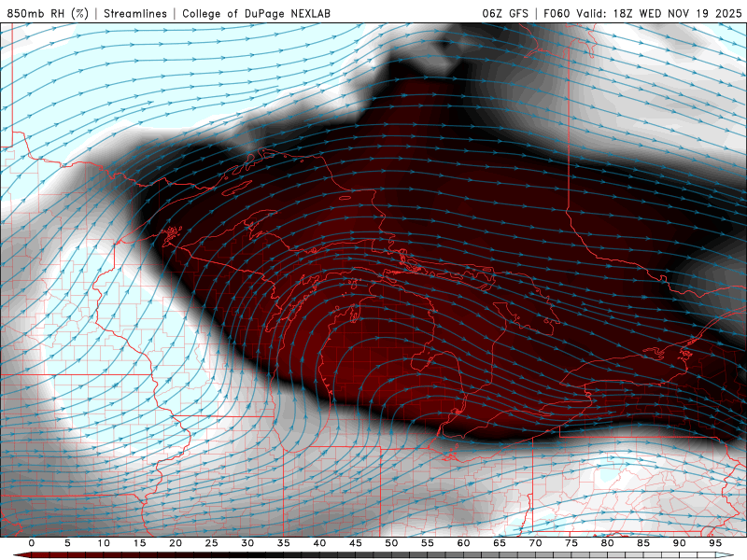Select the "15" value on the legend
Screen dimensions: 747x560
[139, 543]
